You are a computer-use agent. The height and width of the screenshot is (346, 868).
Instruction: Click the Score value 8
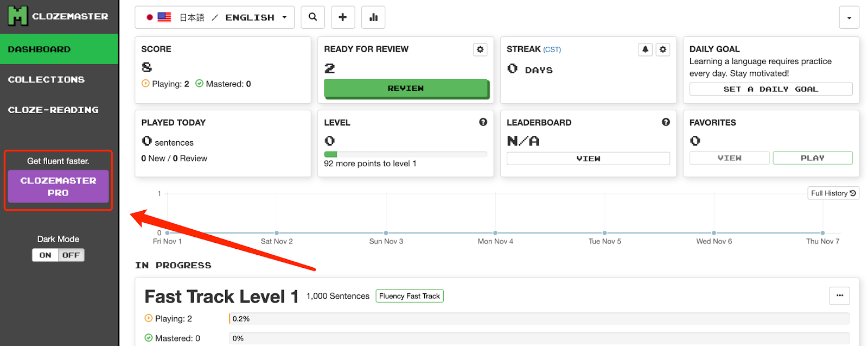(x=147, y=67)
